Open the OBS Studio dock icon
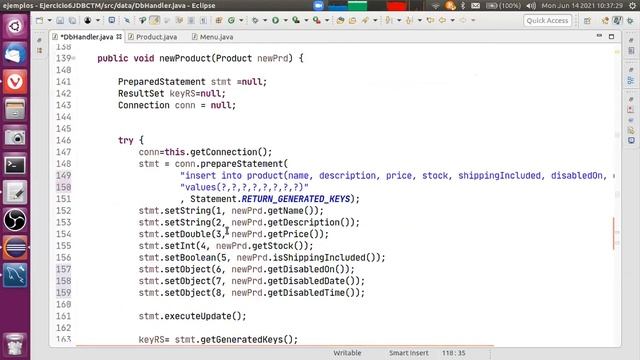Viewport: 640px width, 360px height. tap(15, 220)
